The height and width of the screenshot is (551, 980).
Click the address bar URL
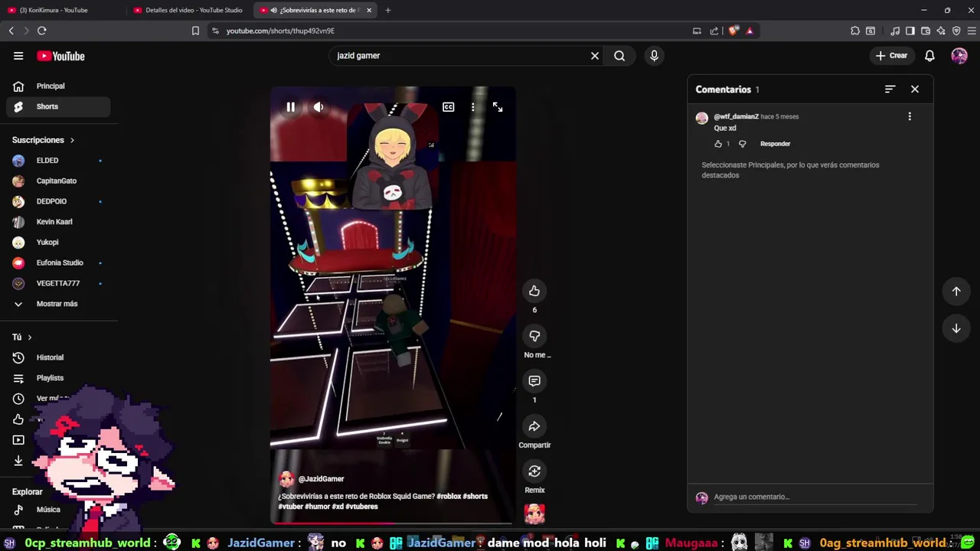coord(280,31)
